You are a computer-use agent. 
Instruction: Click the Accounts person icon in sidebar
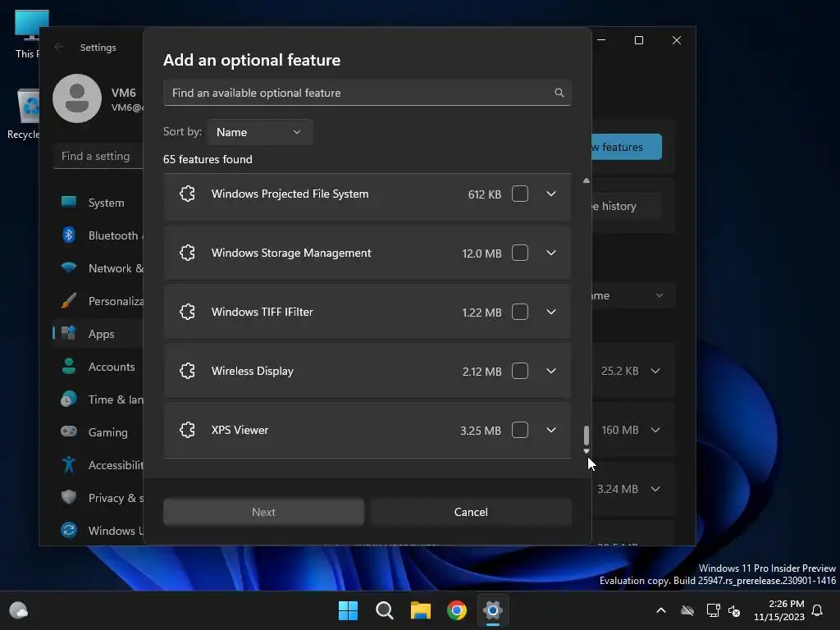[x=69, y=366]
